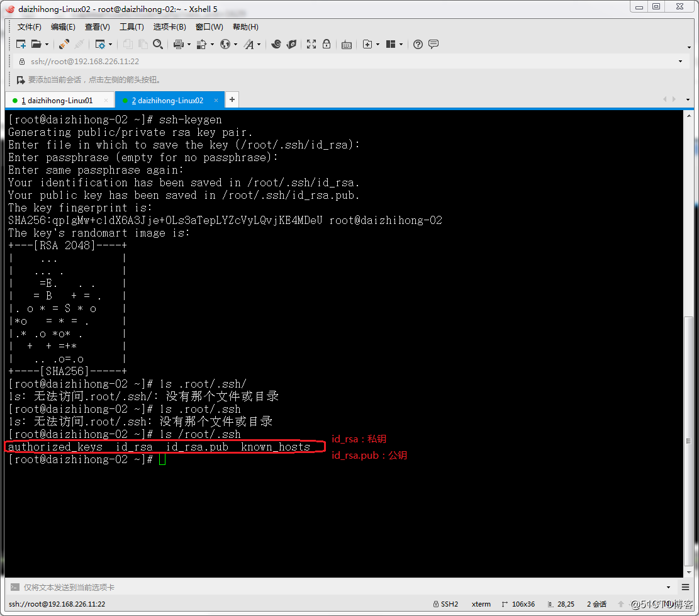Click the lock screen padlock icon
This screenshot has height=616, width=699.
point(327,44)
